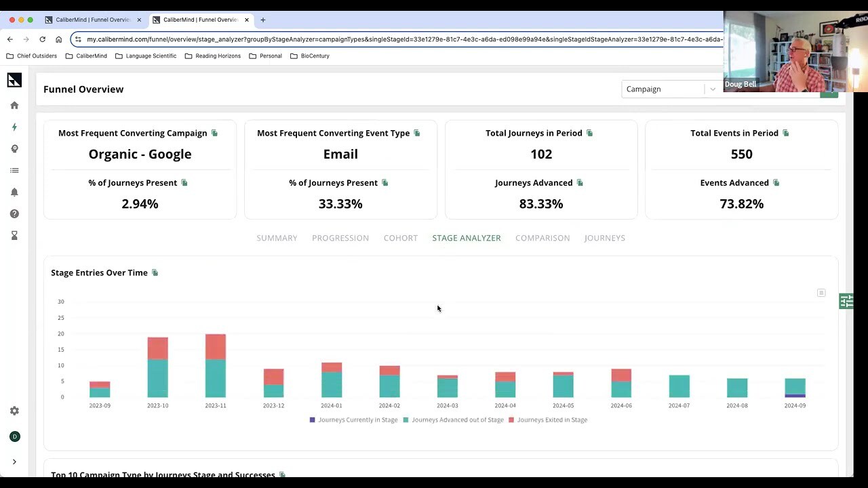
Task: Select the Home icon in the sidebar
Action: point(14,105)
